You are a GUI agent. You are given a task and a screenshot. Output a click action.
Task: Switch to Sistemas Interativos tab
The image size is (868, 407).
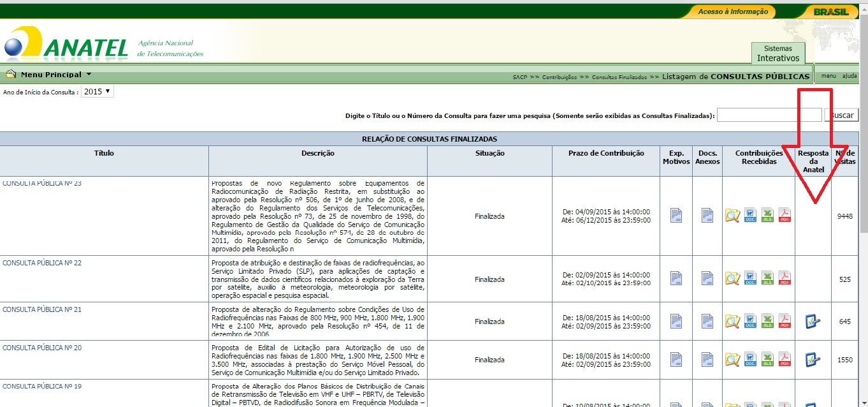coord(778,54)
